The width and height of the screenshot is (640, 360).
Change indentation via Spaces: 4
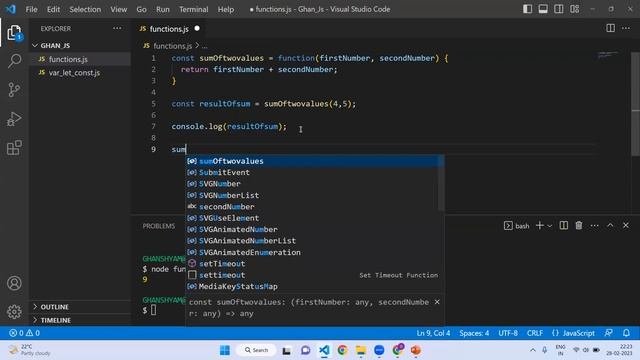tap(474, 333)
